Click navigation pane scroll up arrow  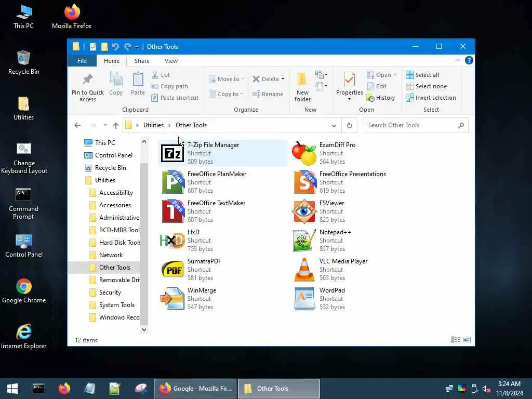(144, 141)
